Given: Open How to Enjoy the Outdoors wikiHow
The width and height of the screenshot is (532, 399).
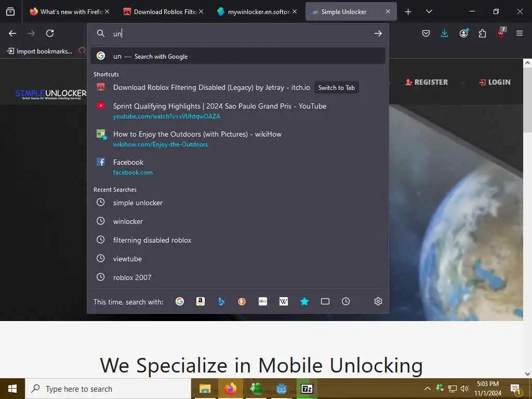Looking at the screenshot, I should coord(238,139).
